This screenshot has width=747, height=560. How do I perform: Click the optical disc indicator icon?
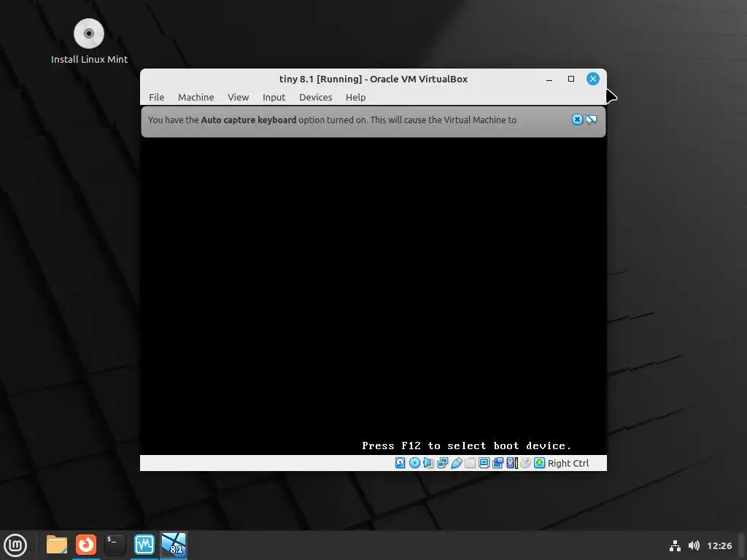tap(414, 463)
